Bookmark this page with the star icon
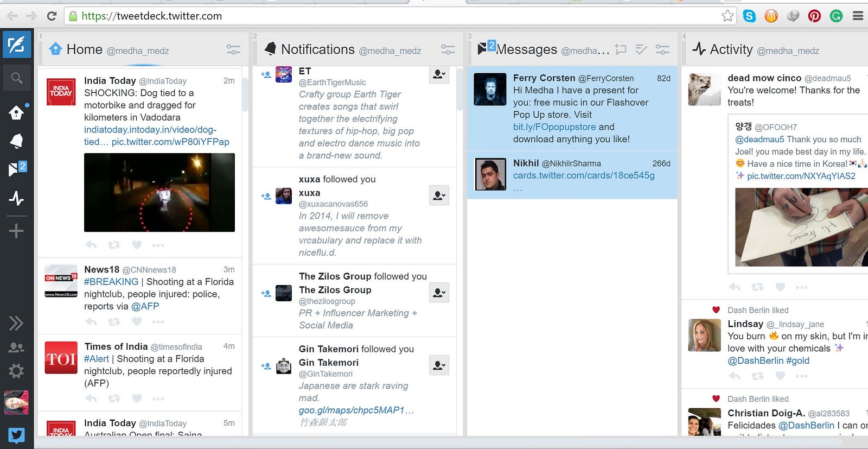Viewport: 868px width, 449px height. point(727,16)
